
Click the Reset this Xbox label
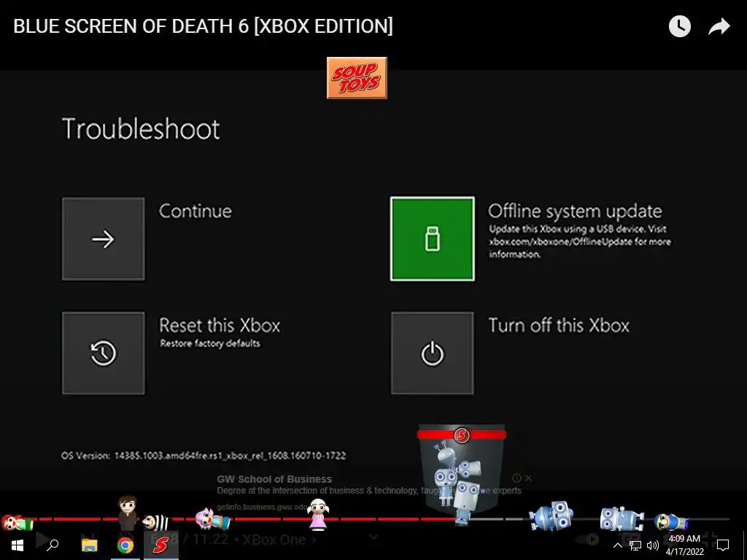tap(220, 325)
